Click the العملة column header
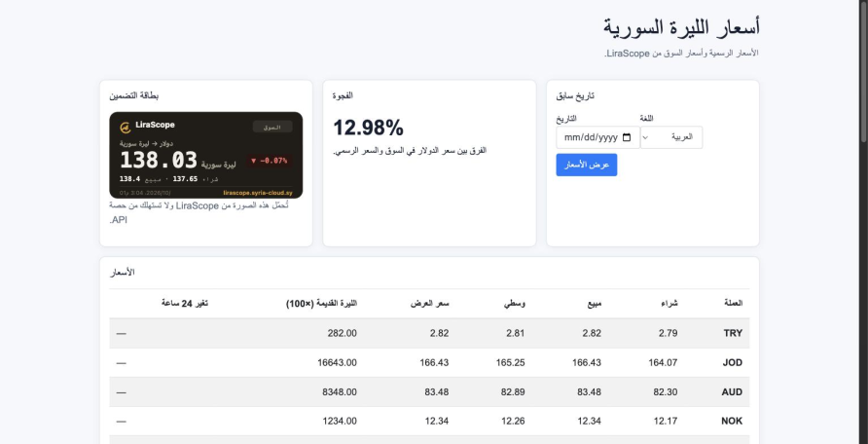The width and height of the screenshot is (868, 444). pos(733,304)
